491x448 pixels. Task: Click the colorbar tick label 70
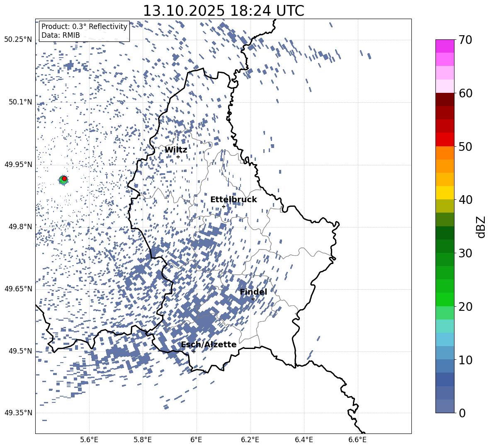click(465, 40)
